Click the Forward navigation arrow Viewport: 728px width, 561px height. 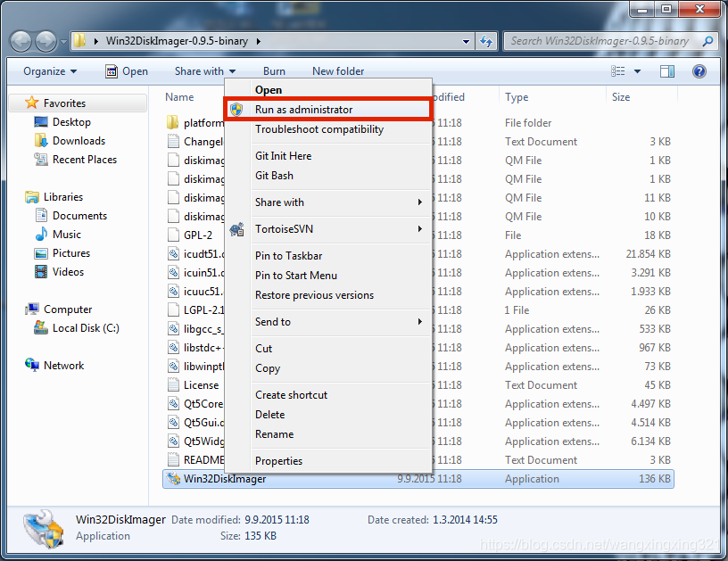click(x=46, y=41)
